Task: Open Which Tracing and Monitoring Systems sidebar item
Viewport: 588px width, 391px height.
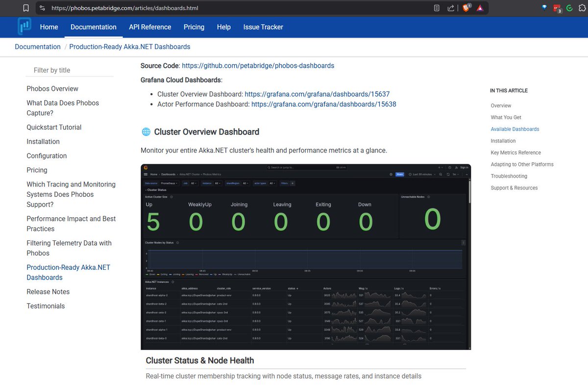Action: tap(71, 194)
